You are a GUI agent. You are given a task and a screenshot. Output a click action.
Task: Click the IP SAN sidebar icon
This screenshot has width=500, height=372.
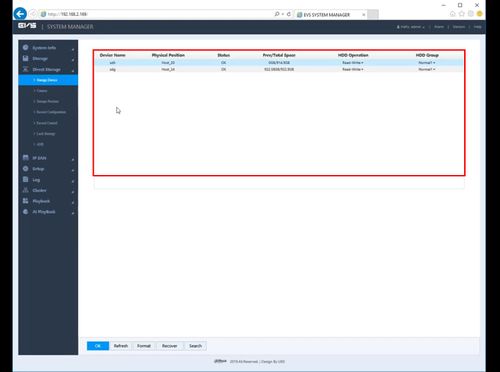click(26, 158)
